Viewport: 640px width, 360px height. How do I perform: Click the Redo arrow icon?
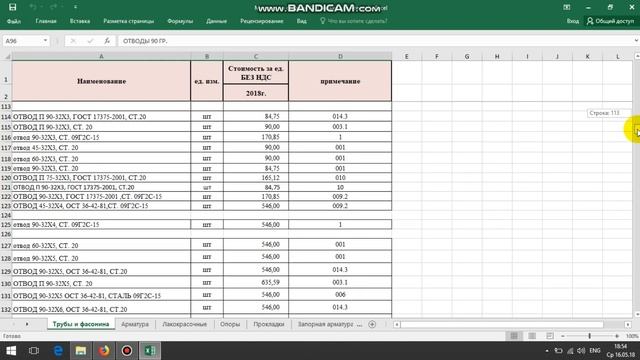[x=54, y=7]
